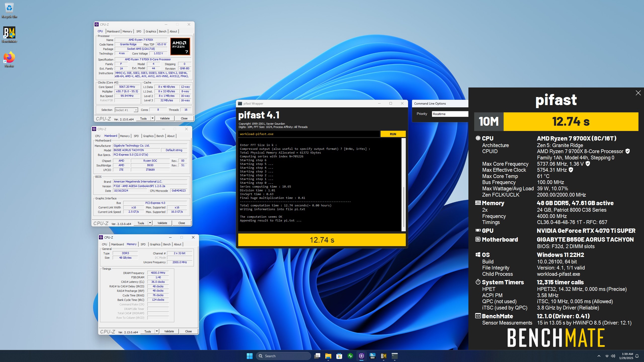Open SPD tab in Memory CPU-Z window
The width and height of the screenshot is (644, 362).
pyautogui.click(x=143, y=244)
